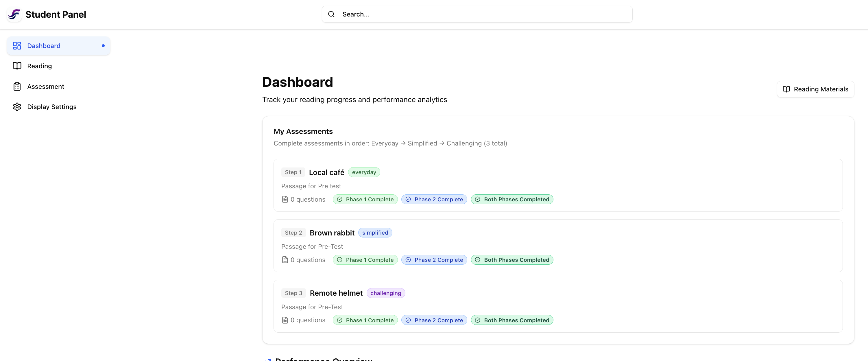The width and height of the screenshot is (868, 361).
Task: Click the Reading book icon in sidebar
Action: (x=17, y=66)
